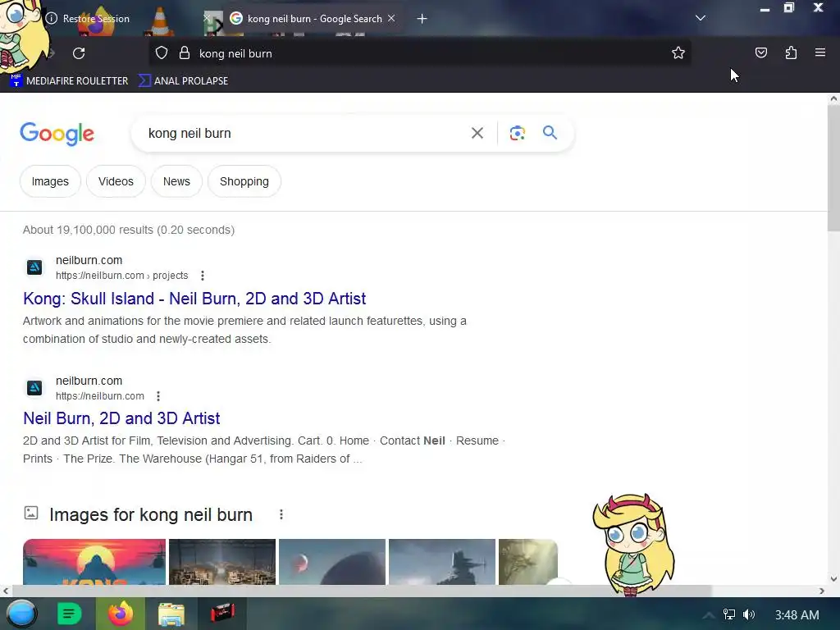Open the red moon image thumbnail

point(332,561)
